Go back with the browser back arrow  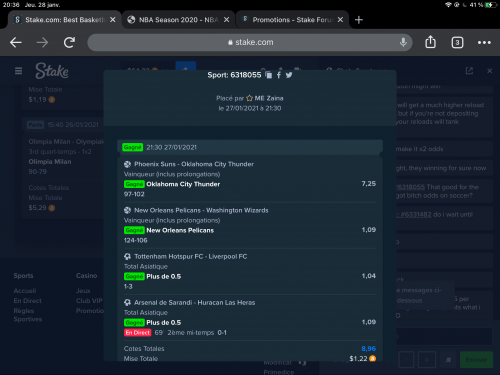click(16, 42)
